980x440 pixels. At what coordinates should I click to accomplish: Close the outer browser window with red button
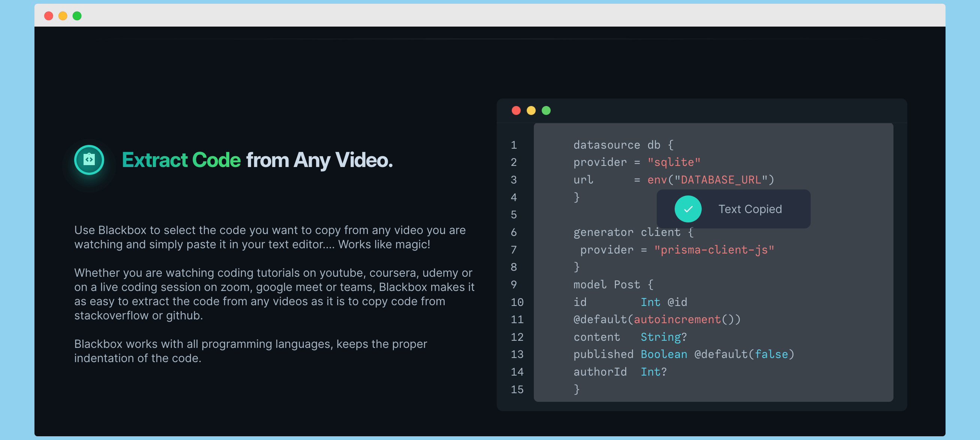(48, 16)
